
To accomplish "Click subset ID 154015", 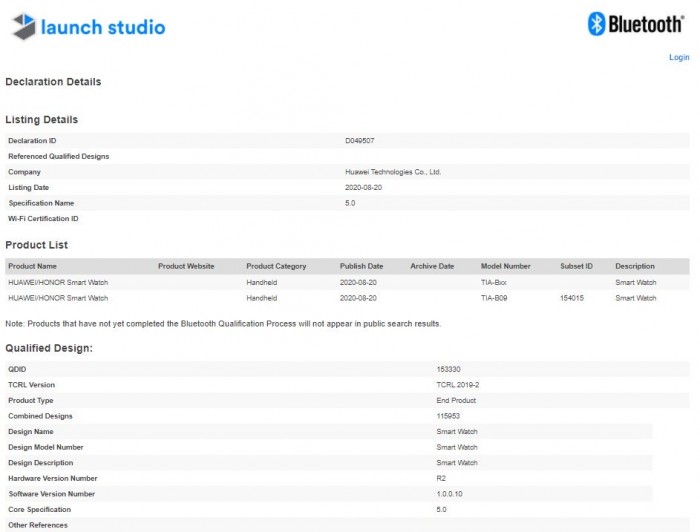I will tap(572, 298).
